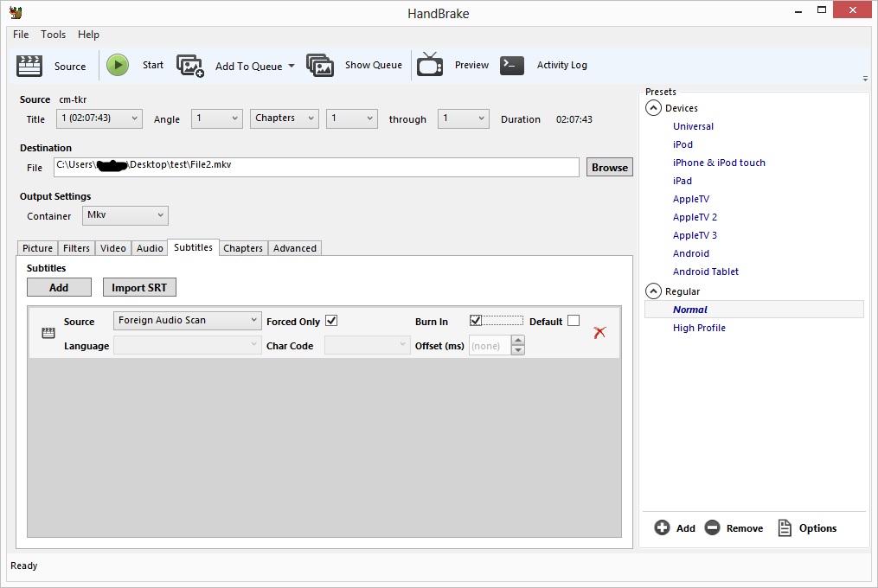
Task: Click the preset Options document icon
Action: tap(785, 527)
